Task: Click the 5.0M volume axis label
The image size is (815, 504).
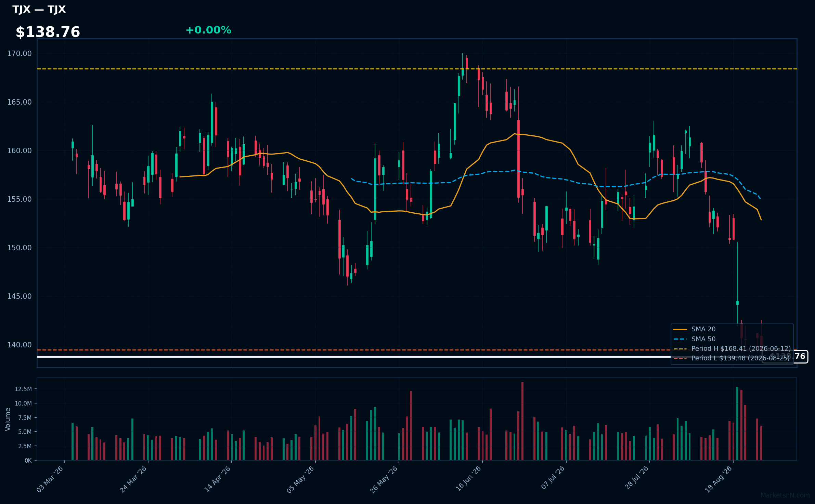Action: (25, 432)
